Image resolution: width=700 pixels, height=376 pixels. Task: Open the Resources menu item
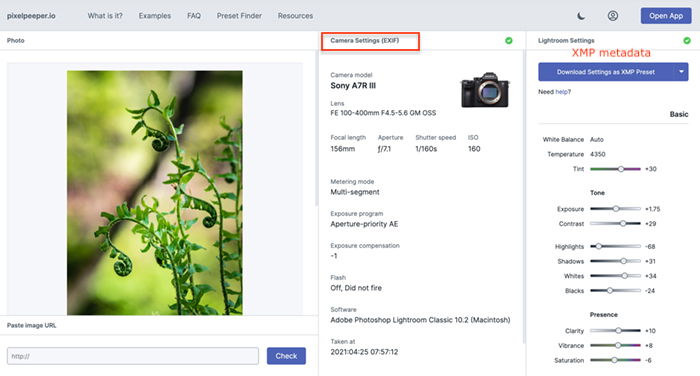click(295, 16)
